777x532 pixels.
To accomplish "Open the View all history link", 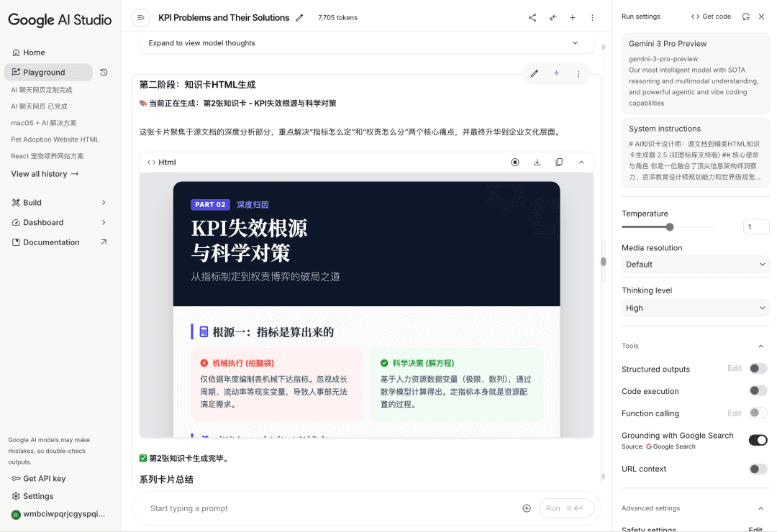I will tap(45, 174).
